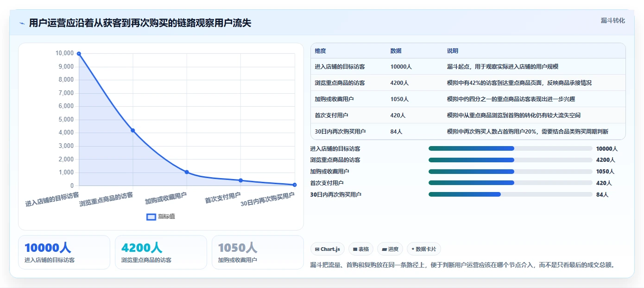Click the progress bar for 加购或收藏用户
This screenshot has width=644, height=288.
pos(511,172)
